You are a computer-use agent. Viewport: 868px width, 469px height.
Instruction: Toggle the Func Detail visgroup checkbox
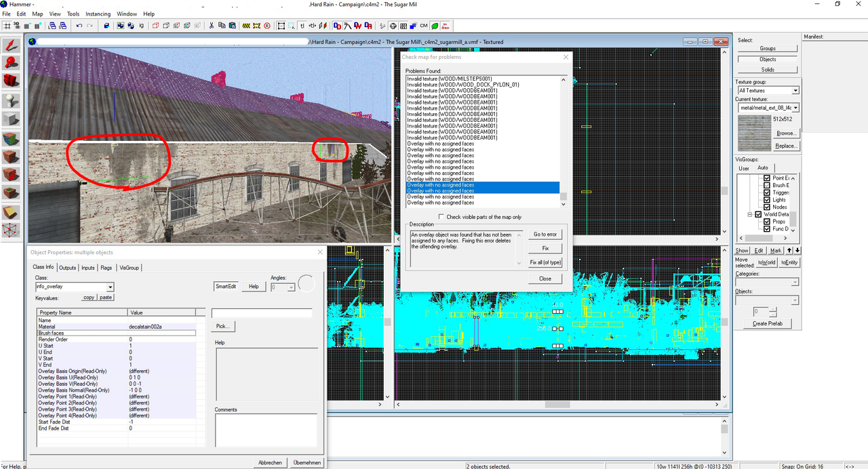click(767, 228)
